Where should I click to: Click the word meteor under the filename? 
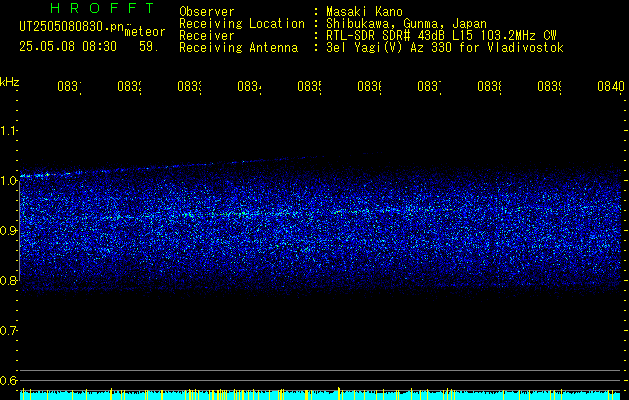coord(145,32)
